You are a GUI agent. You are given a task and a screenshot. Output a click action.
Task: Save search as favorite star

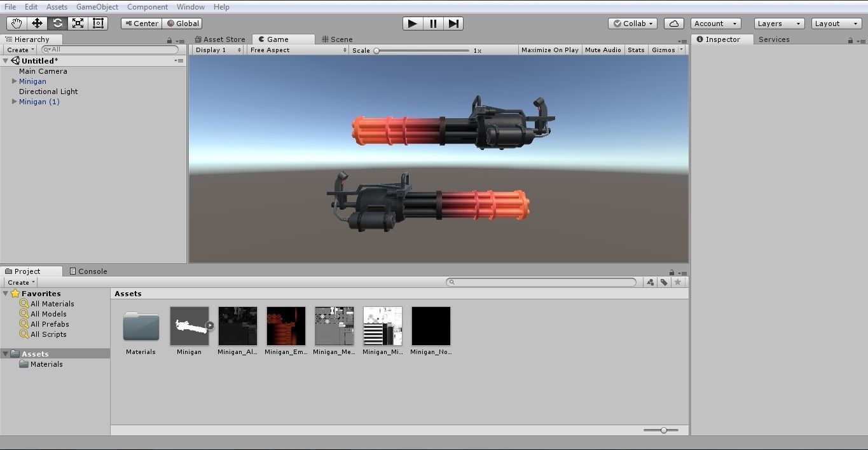tap(678, 282)
